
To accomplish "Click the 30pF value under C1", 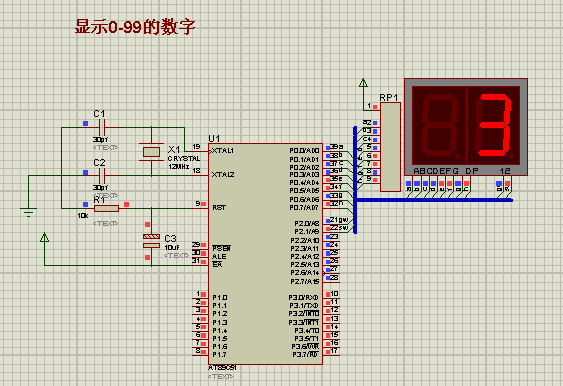I will click(101, 139).
